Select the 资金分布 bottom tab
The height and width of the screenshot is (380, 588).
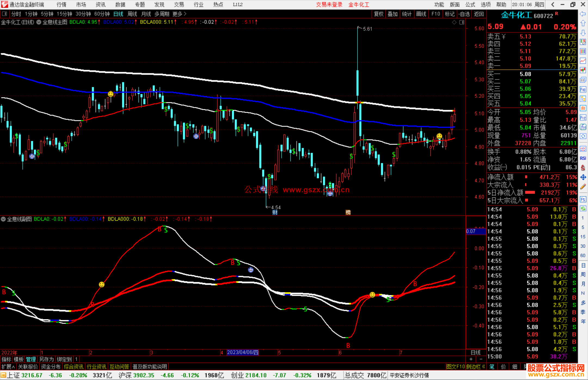51,367
